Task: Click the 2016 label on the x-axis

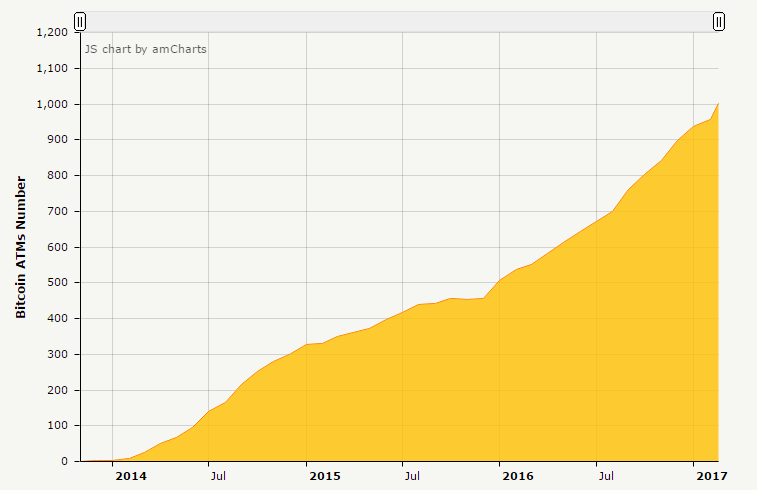Action: point(517,476)
